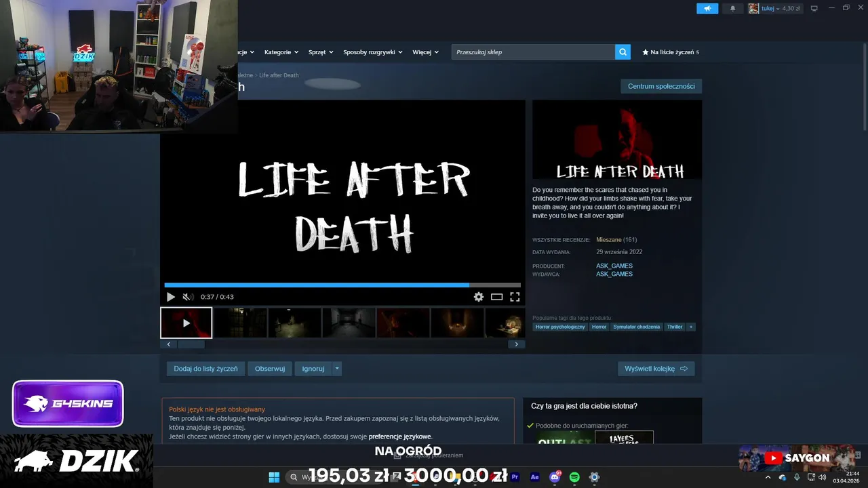Click Life after Death breadcrumb link
The image size is (868, 488).
(x=279, y=75)
